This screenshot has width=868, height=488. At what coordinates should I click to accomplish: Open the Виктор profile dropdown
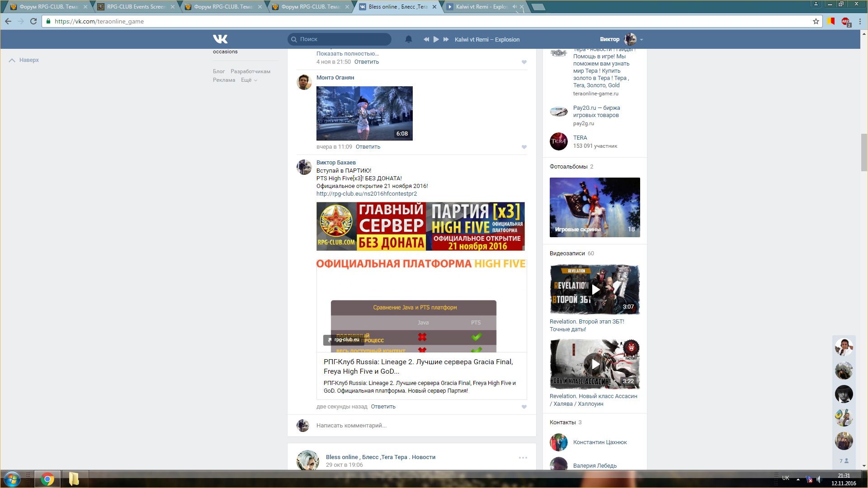tap(621, 39)
